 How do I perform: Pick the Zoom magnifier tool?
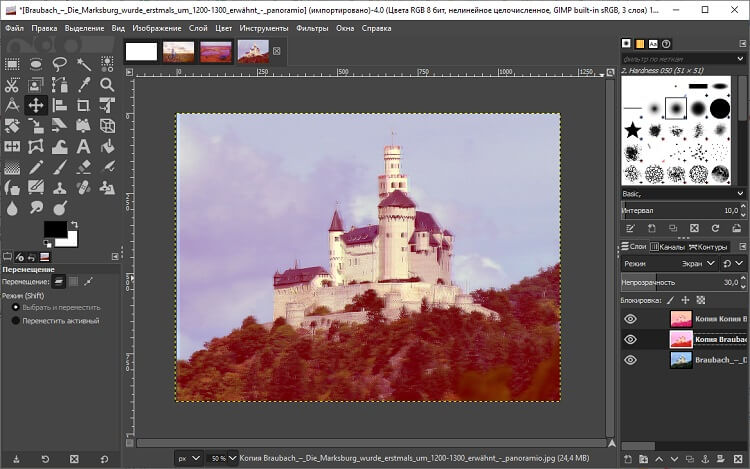tap(107, 85)
